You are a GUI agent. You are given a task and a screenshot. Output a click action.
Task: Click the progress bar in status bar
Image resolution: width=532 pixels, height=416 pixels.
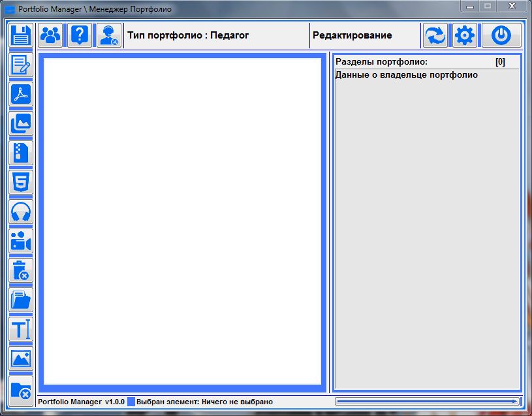click(427, 402)
